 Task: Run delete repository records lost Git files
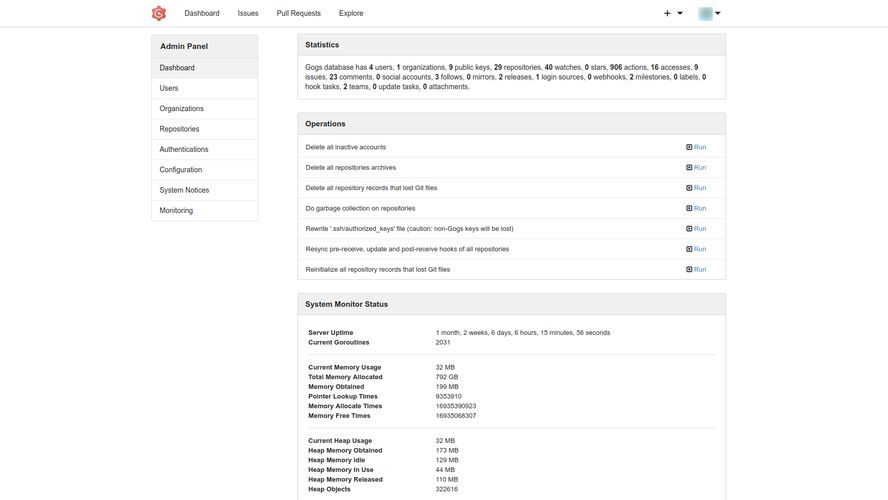click(696, 188)
